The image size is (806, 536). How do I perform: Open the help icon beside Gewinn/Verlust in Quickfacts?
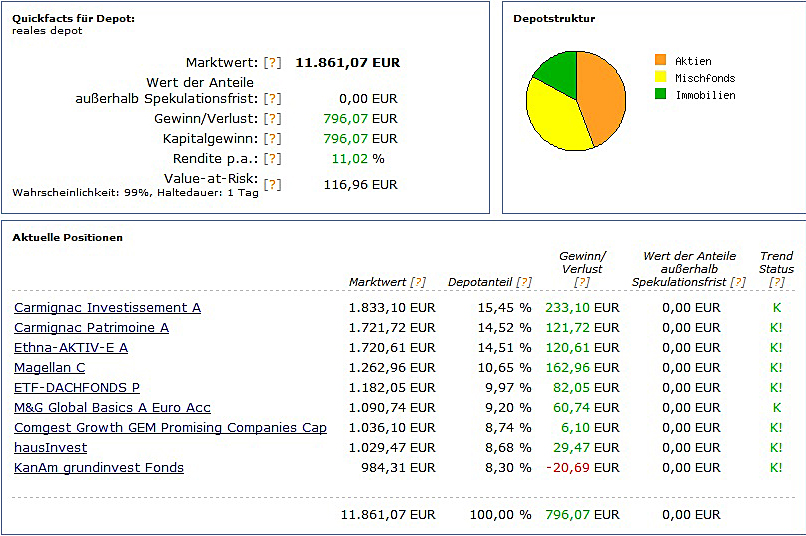[272, 119]
